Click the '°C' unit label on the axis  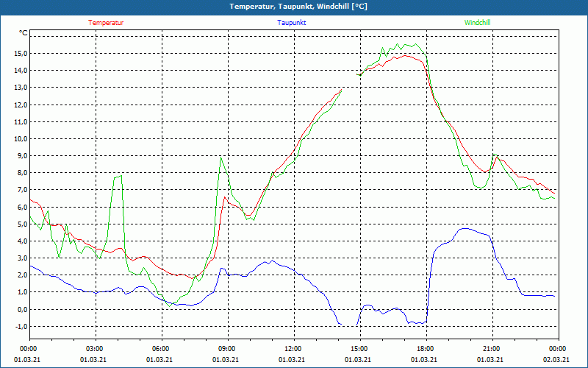point(23,33)
